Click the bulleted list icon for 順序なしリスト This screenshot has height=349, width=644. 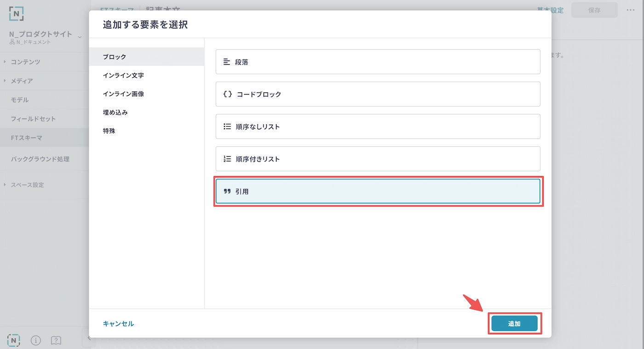tap(227, 126)
